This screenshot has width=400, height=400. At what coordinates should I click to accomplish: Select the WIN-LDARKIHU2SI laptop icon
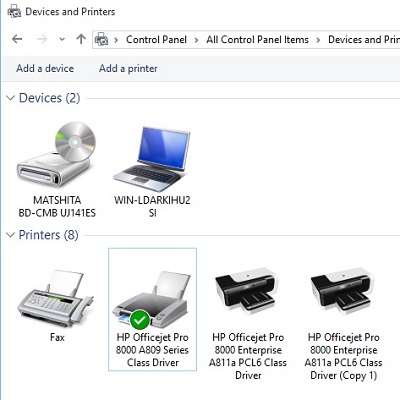pyautogui.click(x=152, y=159)
